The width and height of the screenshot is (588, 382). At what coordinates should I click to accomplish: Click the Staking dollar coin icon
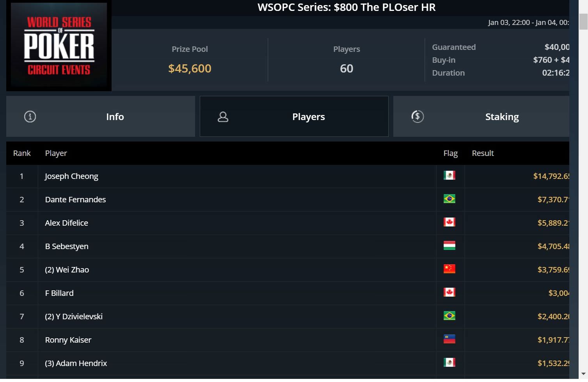[x=417, y=116]
